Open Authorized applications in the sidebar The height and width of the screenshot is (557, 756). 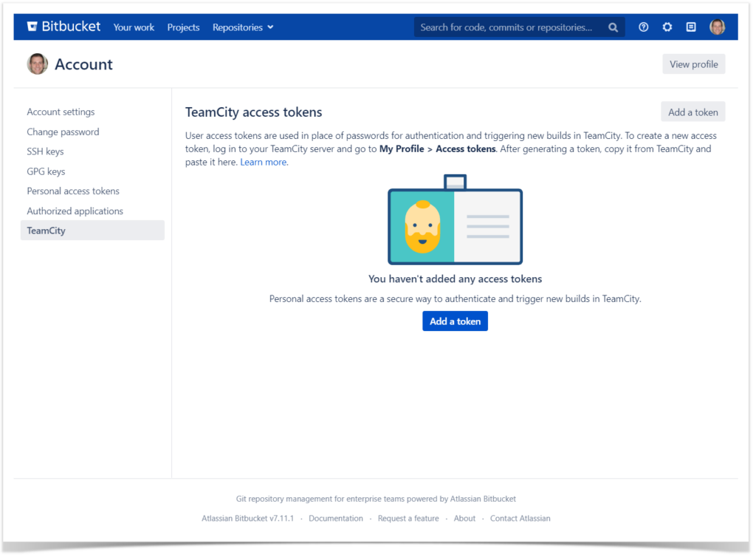click(75, 211)
